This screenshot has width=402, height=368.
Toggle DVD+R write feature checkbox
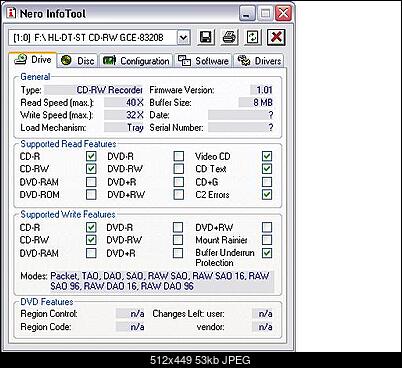[178, 253]
